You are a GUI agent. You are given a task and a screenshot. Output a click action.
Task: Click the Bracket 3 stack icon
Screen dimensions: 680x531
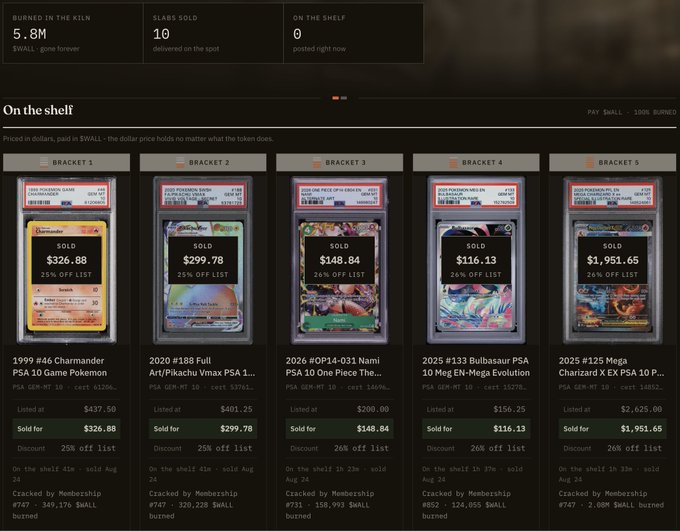tap(317, 162)
